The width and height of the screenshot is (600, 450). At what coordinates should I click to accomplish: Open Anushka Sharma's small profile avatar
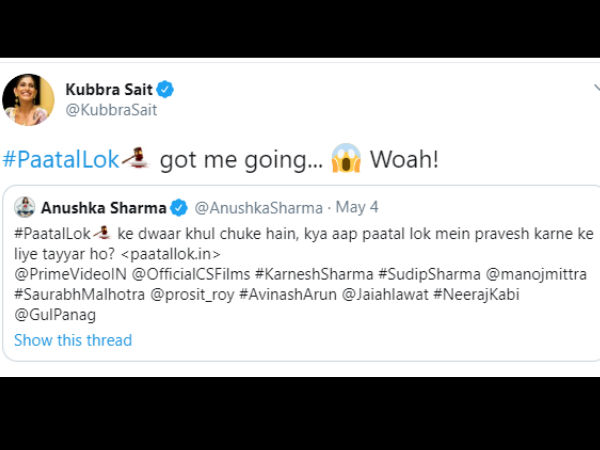pyautogui.click(x=24, y=207)
